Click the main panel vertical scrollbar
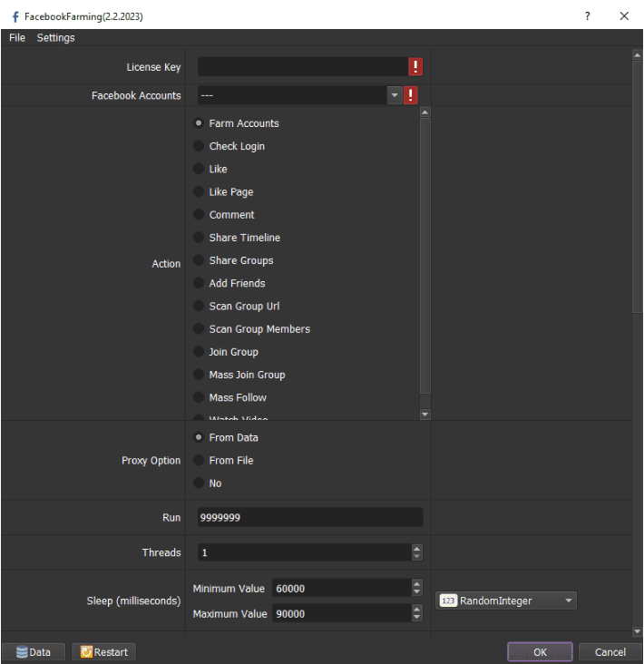This screenshot has height=664, width=644. point(637,181)
